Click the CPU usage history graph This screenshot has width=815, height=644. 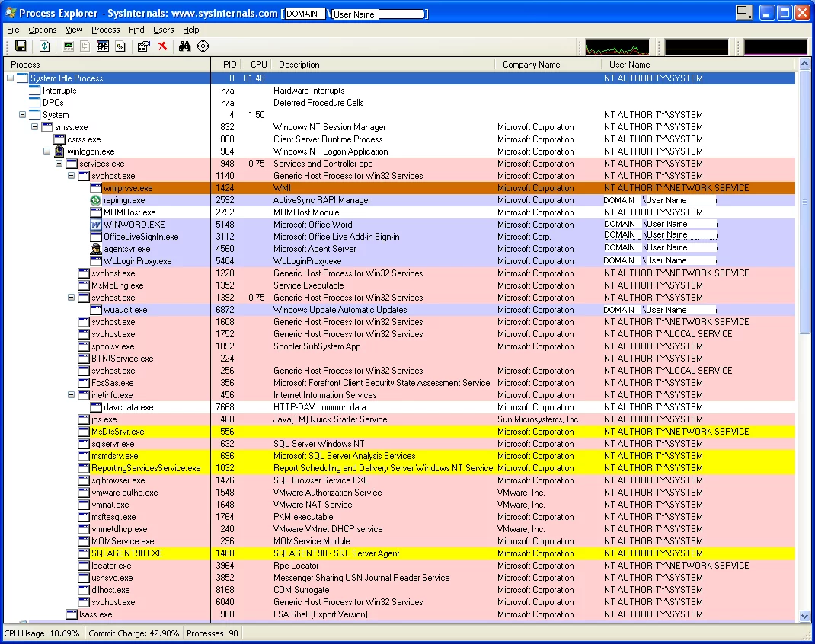(617, 47)
